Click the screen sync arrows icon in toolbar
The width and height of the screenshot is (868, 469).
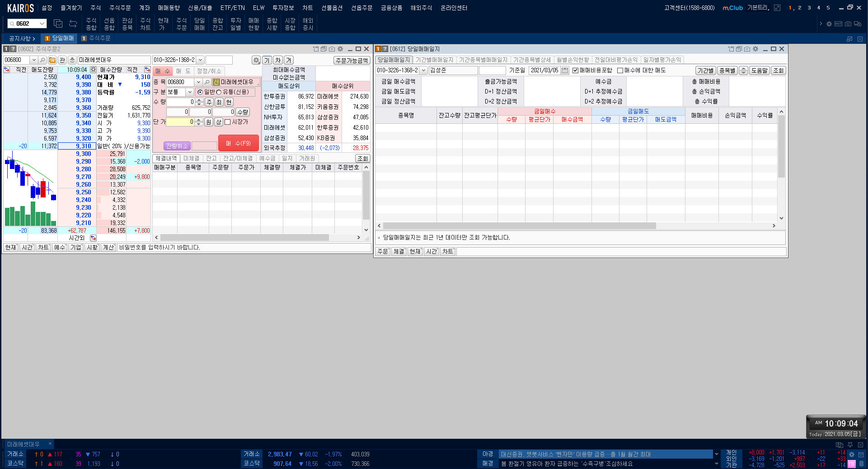(73, 23)
